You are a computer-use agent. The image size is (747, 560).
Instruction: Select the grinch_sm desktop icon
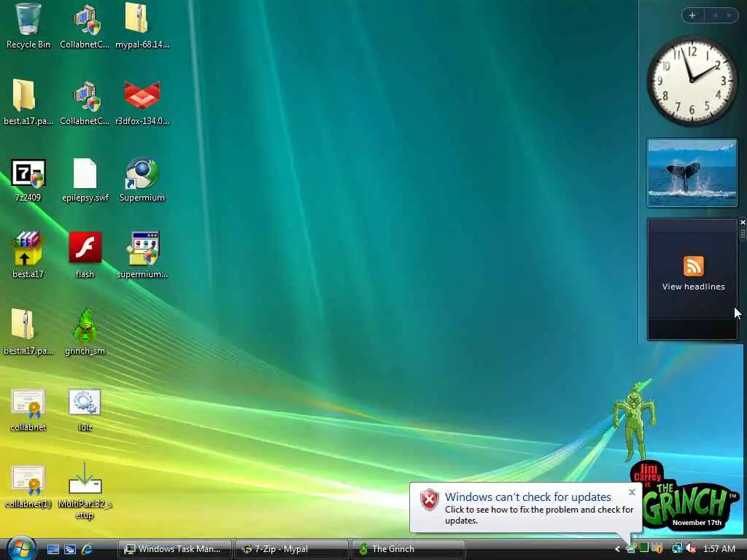coord(85,332)
